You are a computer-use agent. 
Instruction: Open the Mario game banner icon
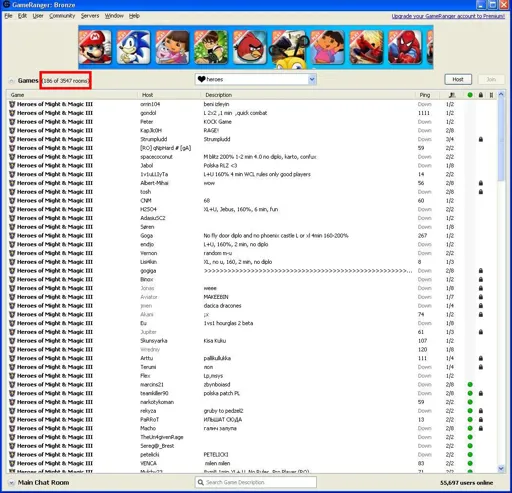95,47
